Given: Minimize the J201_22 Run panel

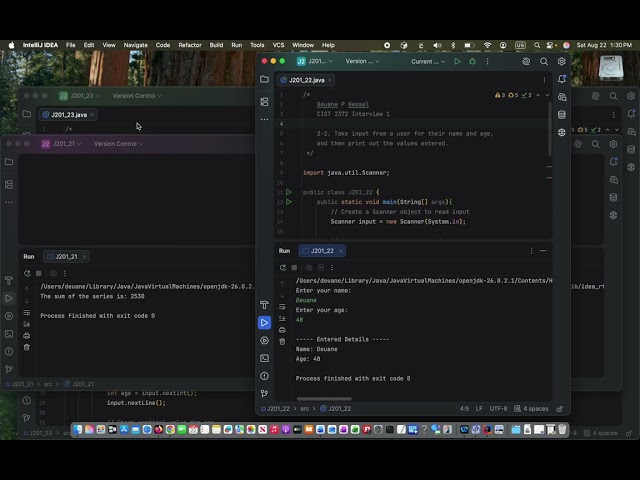Looking at the screenshot, I should pos(543,251).
